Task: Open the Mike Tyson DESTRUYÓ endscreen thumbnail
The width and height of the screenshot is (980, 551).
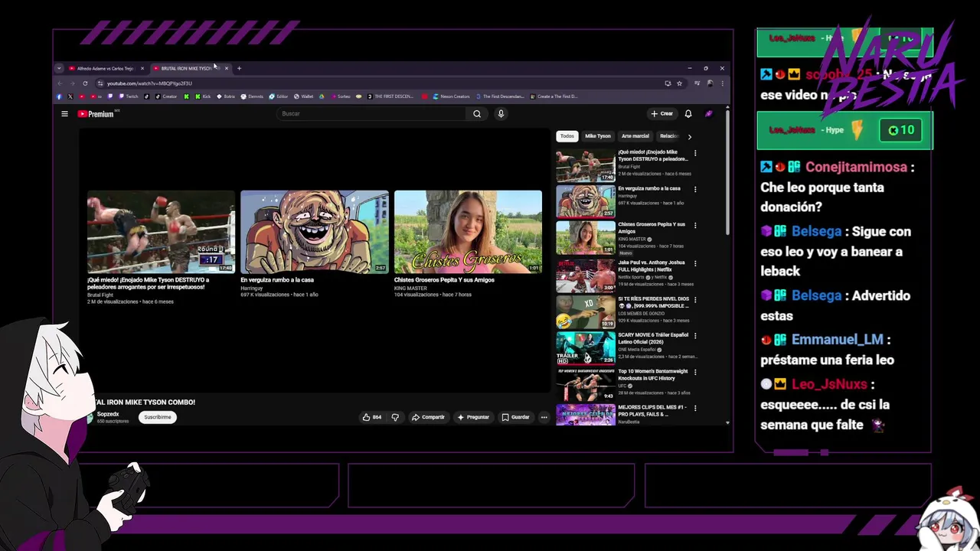Action: (x=161, y=232)
